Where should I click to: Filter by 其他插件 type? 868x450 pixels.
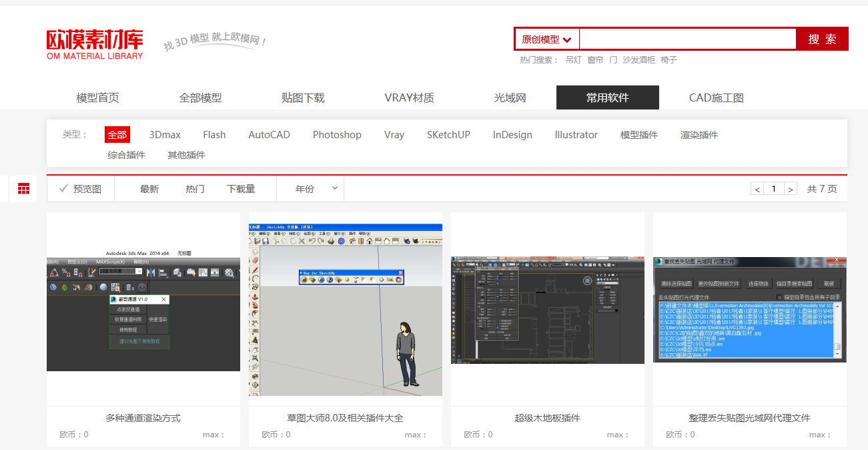(x=186, y=155)
